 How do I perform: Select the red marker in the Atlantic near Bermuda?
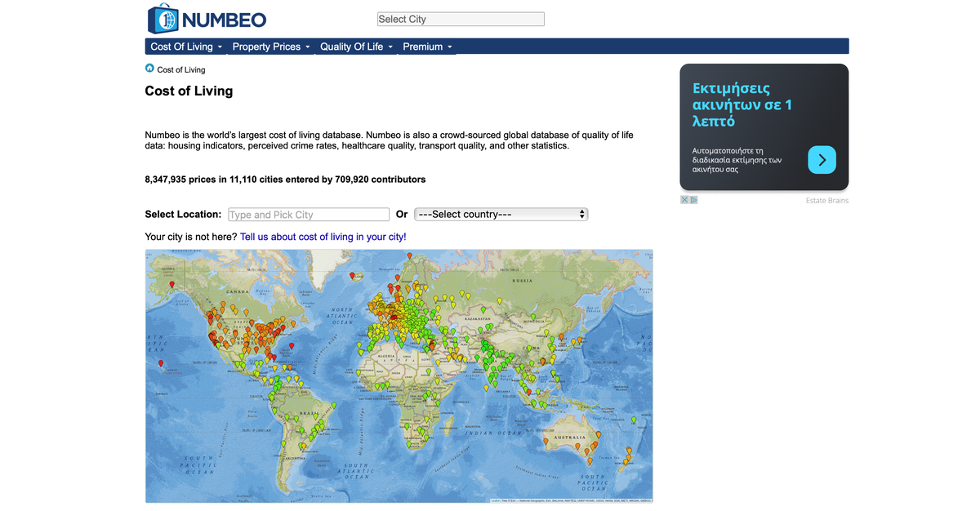(x=292, y=346)
